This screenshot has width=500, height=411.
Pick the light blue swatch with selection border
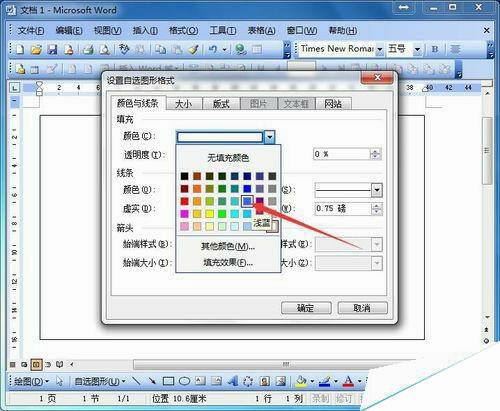[247, 201]
